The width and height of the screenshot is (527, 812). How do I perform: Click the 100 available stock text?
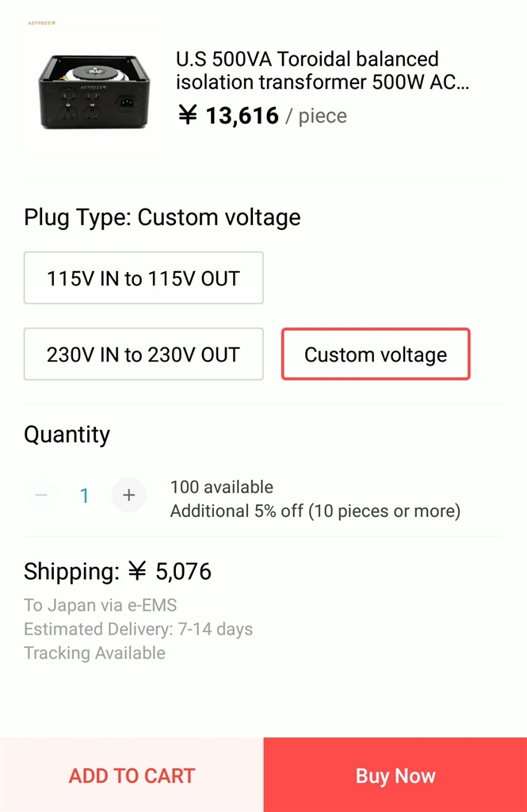click(x=222, y=487)
